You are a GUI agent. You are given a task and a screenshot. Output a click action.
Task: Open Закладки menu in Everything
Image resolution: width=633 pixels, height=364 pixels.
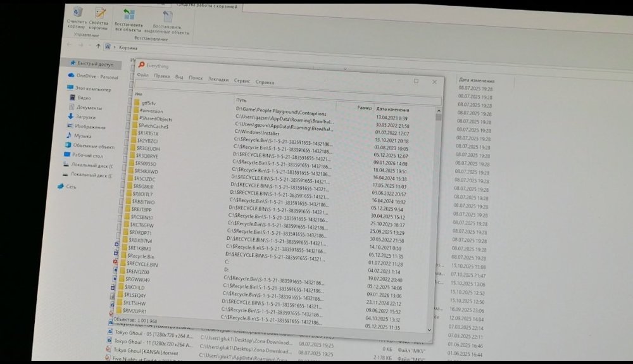pos(218,80)
